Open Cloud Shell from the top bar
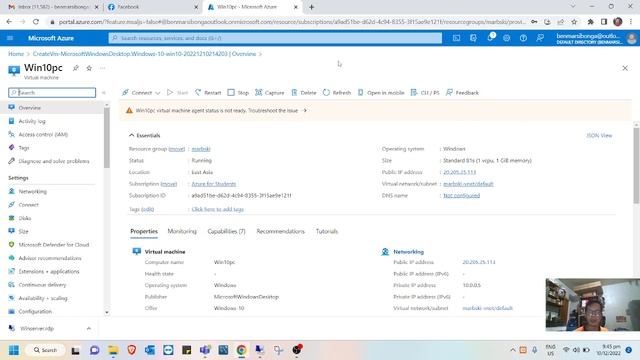The image size is (640, 360). point(456,38)
